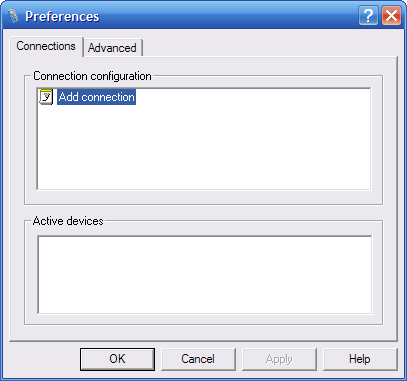Click blank dialog area left of OK

click(x=44, y=359)
